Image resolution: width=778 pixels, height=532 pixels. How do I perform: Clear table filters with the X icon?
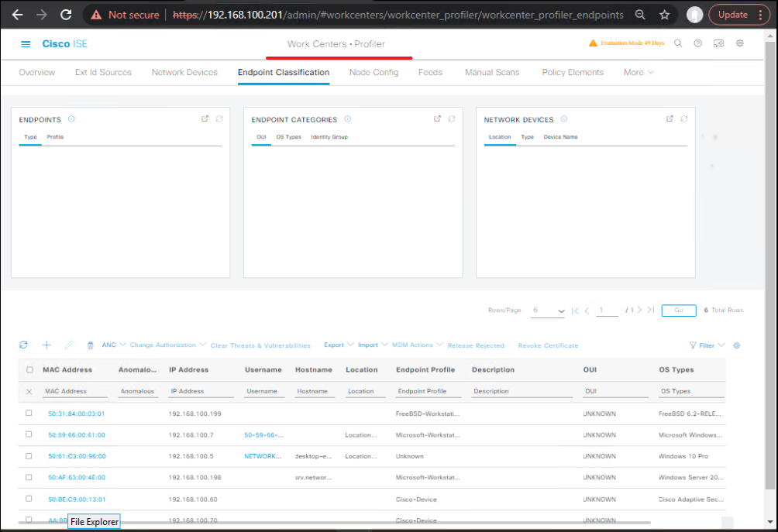point(29,392)
